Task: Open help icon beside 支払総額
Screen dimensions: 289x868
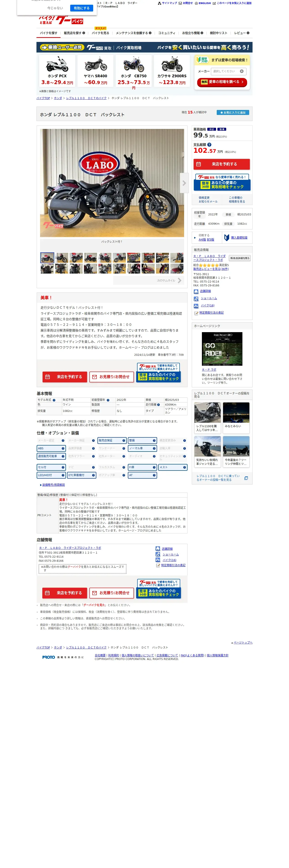Action: (x=209, y=145)
